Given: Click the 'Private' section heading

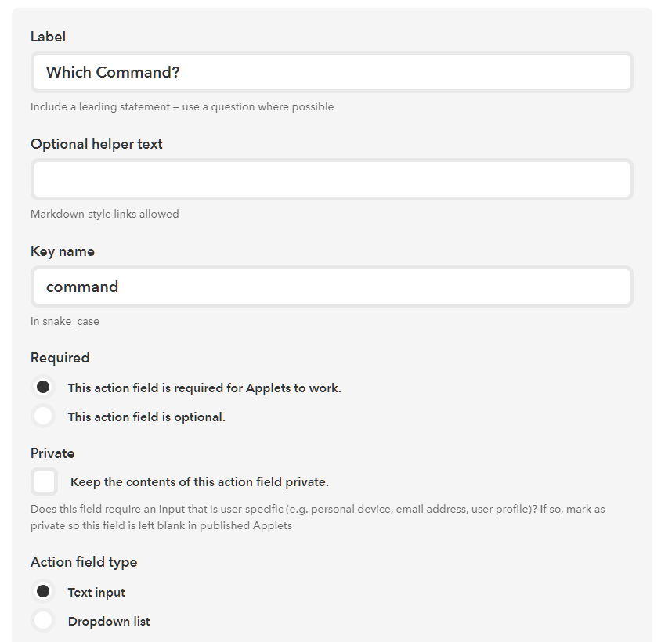Looking at the screenshot, I should coord(52,453).
